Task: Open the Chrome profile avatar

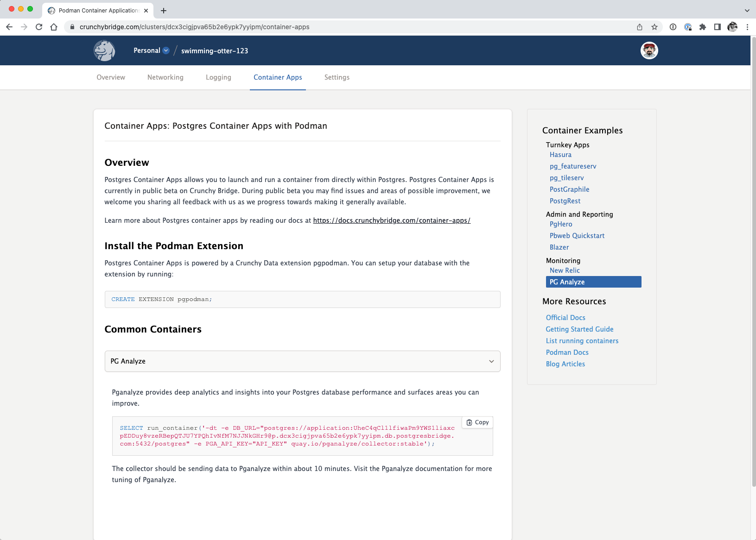Action: tap(732, 27)
